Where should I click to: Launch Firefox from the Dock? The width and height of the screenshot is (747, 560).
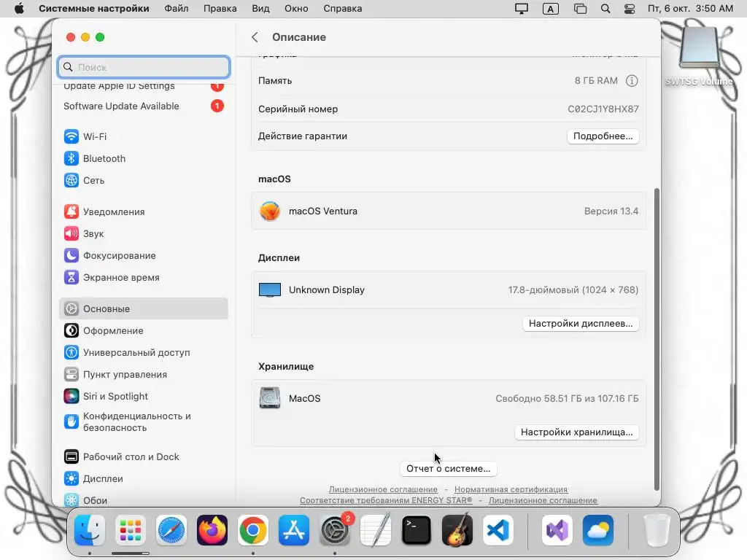point(212,530)
